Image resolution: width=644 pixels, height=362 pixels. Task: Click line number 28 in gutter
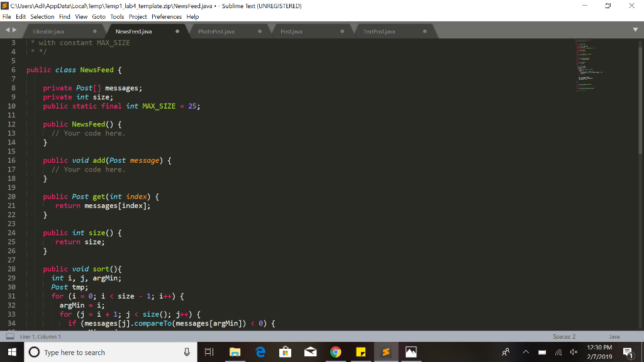click(11, 269)
